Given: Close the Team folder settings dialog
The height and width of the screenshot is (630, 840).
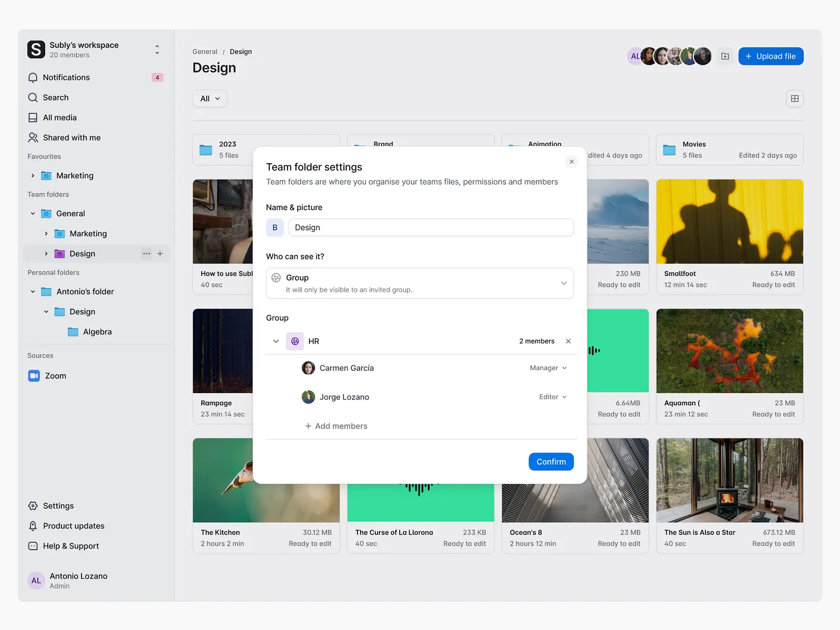Looking at the screenshot, I should (x=571, y=162).
